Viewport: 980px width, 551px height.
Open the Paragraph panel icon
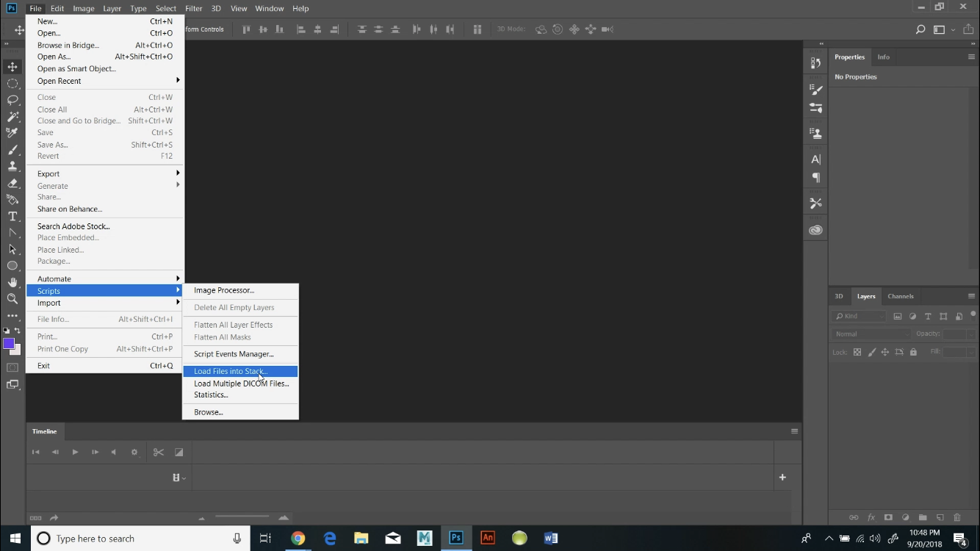pyautogui.click(x=815, y=178)
